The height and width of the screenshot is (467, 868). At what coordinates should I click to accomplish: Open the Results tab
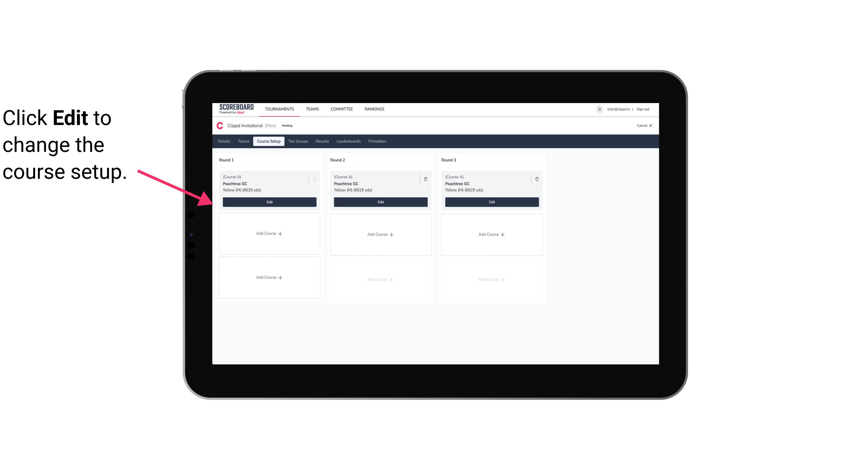tap(322, 141)
